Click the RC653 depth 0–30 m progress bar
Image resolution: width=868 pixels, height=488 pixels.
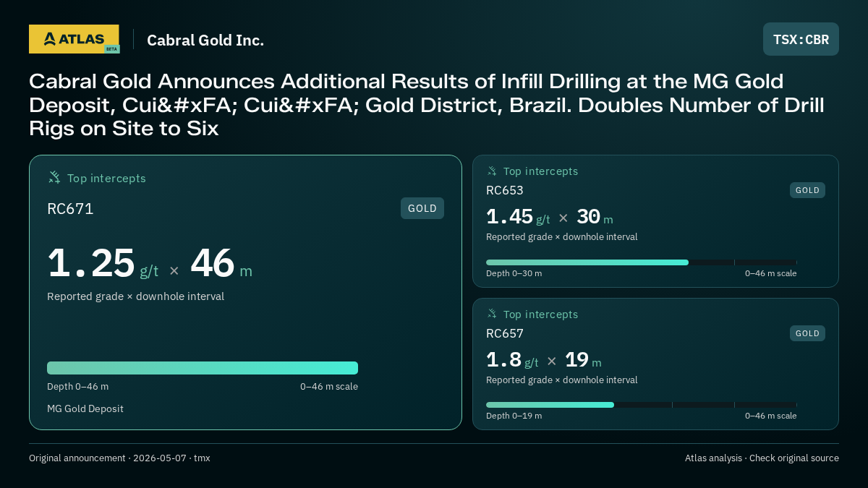[641, 262]
